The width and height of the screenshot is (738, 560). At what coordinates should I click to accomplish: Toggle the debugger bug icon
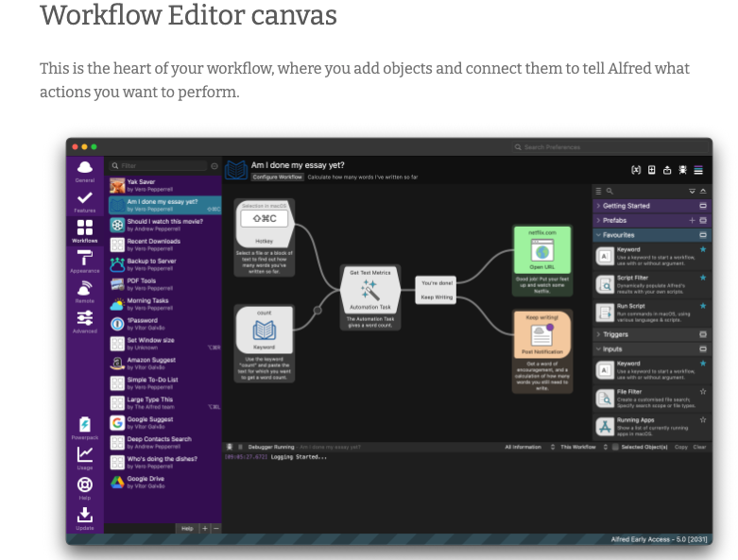point(682,170)
